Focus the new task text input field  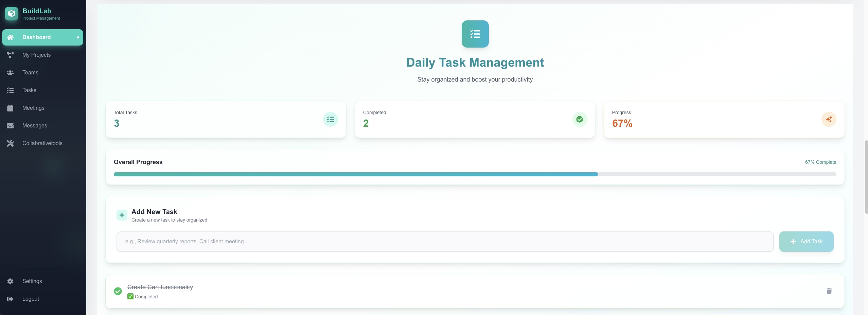[x=445, y=242]
